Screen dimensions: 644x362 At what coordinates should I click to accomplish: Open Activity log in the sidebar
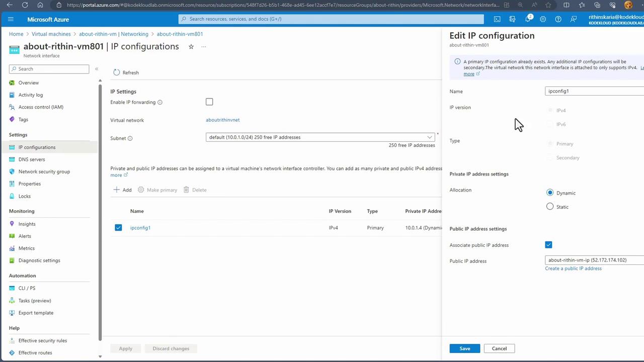pyautogui.click(x=31, y=95)
